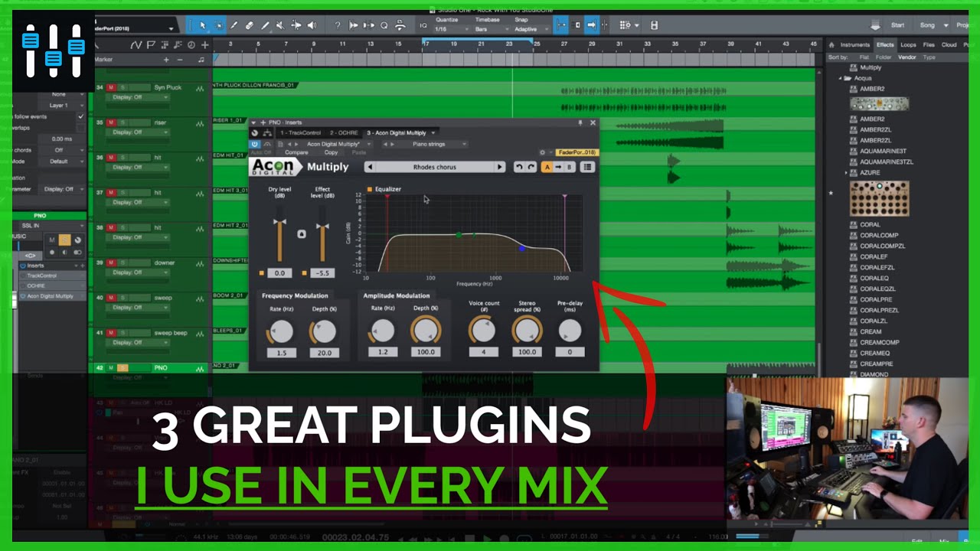Screen dimensions: 980x551
Task: Mute the sweep beep track
Action: coord(111,333)
